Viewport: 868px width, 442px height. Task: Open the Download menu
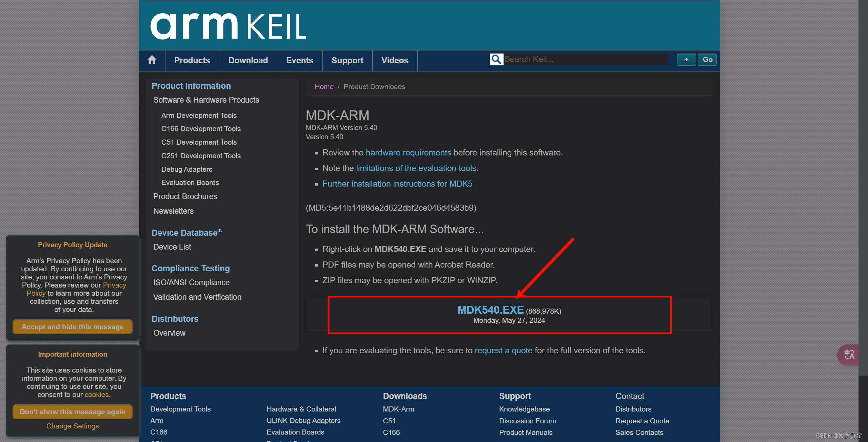click(x=248, y=60)
